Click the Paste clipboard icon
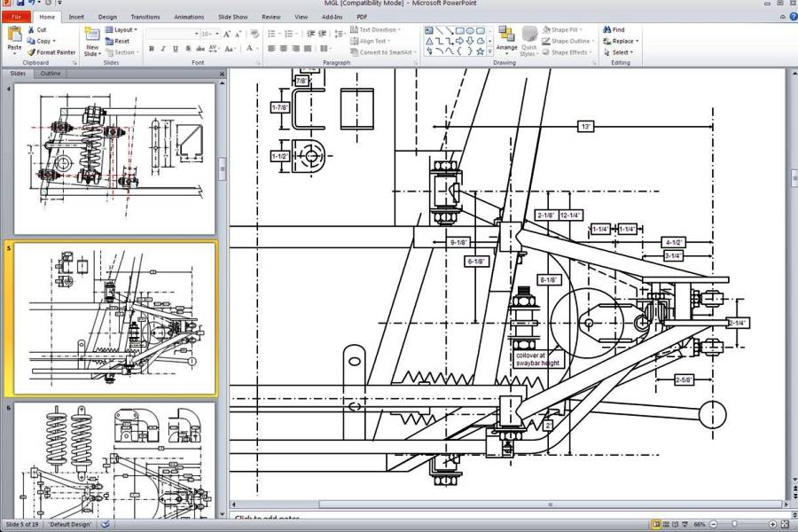This screenshot has height=532, width=798. pyautogui.click(x=14, y=35)
